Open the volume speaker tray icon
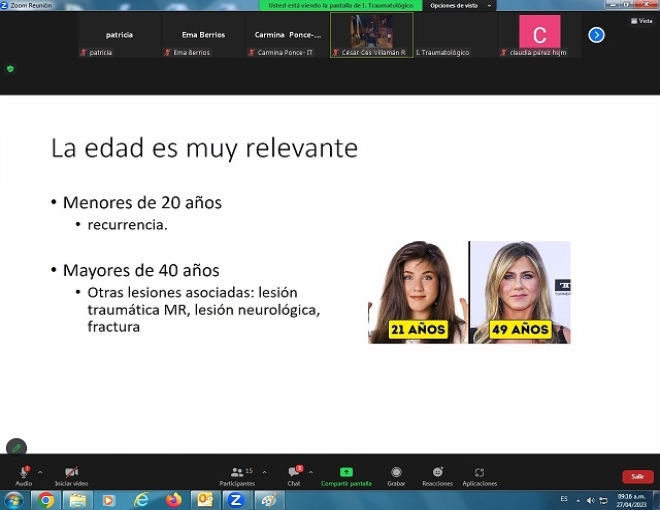This screenshot has width=660, height=510. tap(591, 500)
